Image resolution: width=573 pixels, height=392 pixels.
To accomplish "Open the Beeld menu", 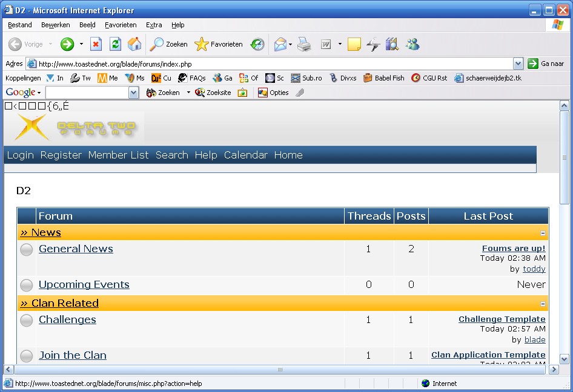I will (87, 25).
